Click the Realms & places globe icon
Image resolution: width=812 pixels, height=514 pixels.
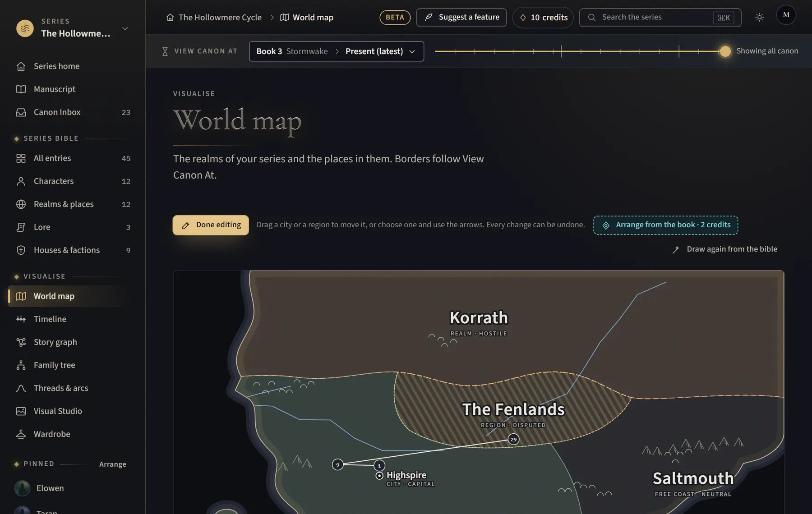coord(21,204)
